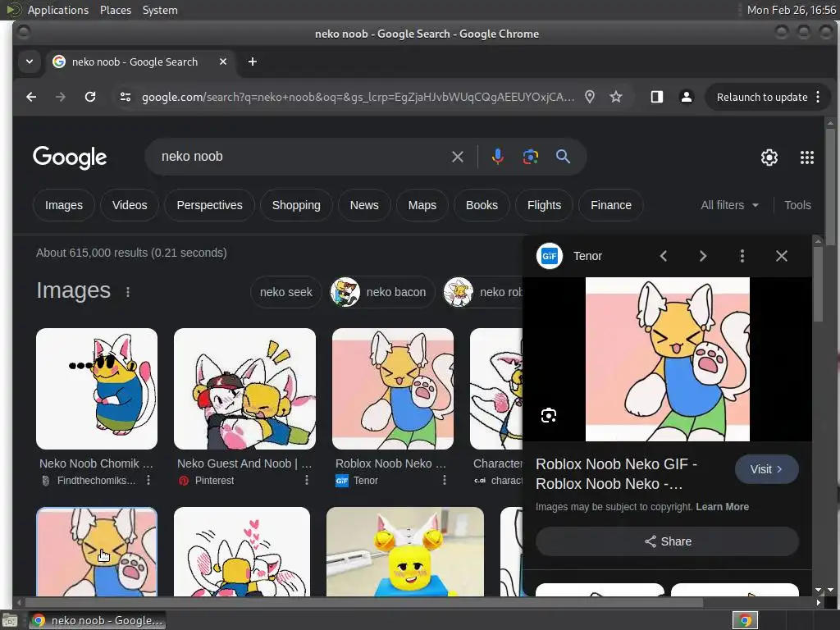Open the Learn More copyright link
The image size is (840, 630).
[x=722, y=507]
